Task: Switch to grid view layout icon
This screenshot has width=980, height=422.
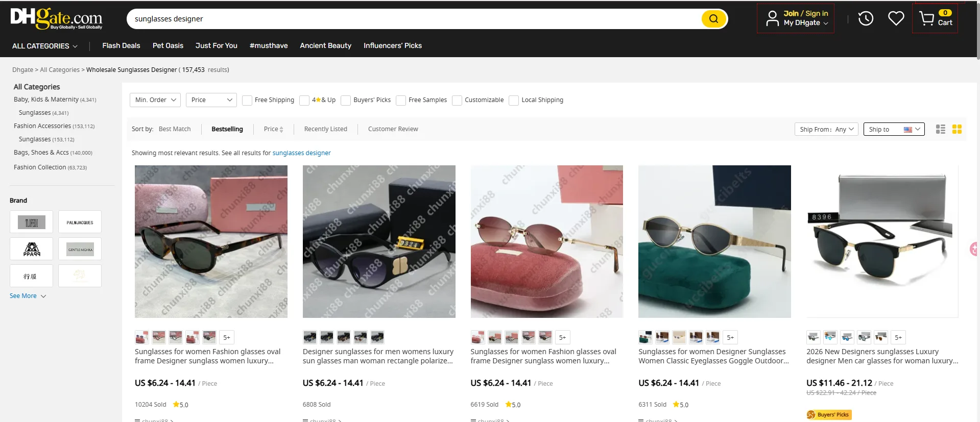Action: coord(957,129)
